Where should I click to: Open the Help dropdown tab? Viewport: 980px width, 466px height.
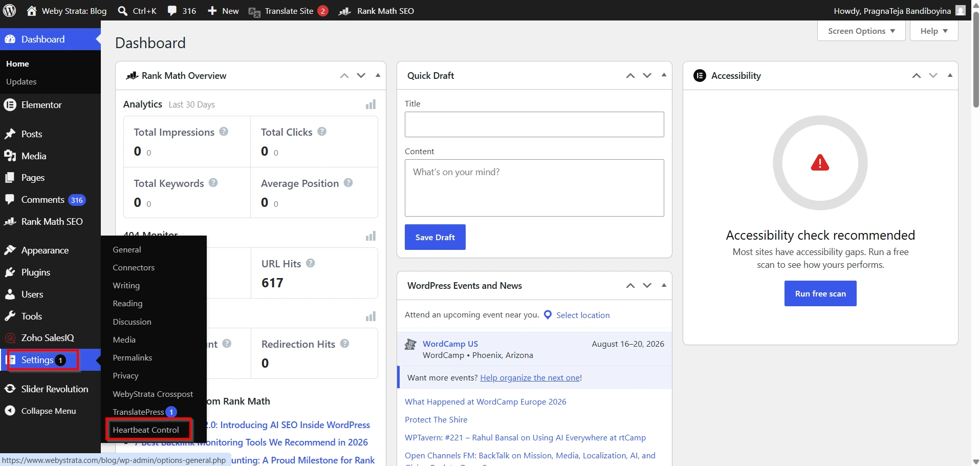[x=934, y=31]
